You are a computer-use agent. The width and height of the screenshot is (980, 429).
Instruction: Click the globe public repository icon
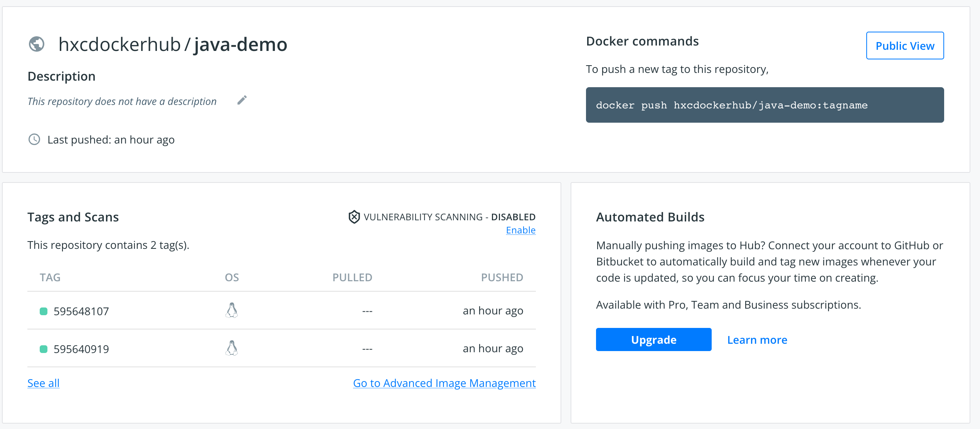(x=37, y=44)
